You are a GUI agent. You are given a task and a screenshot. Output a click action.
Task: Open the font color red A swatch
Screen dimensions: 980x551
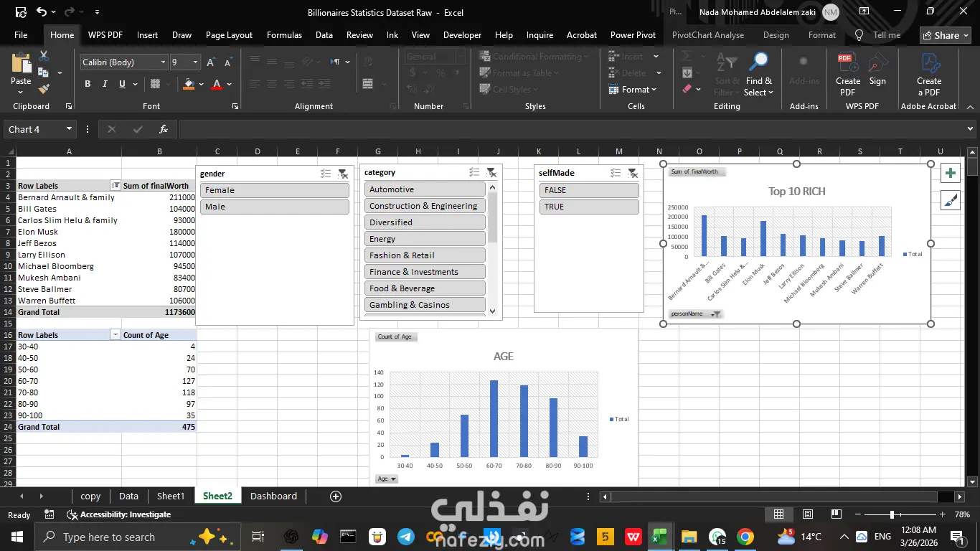[x=217, y=84]
